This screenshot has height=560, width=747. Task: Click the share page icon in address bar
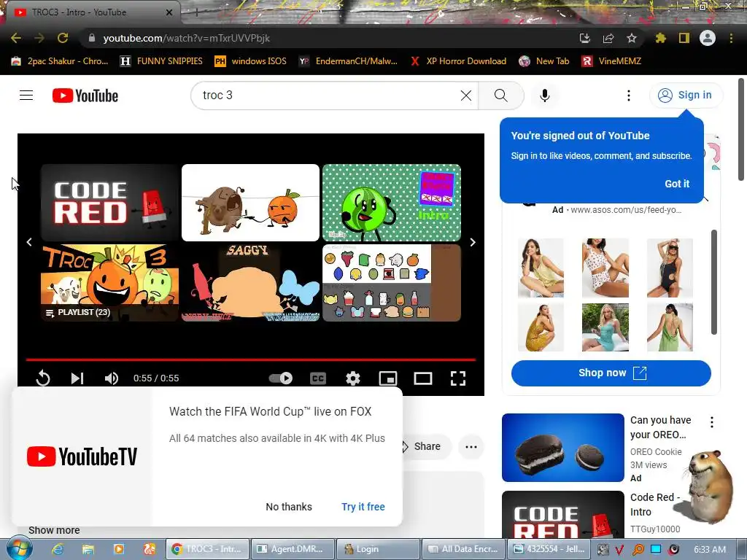point(608,38)
